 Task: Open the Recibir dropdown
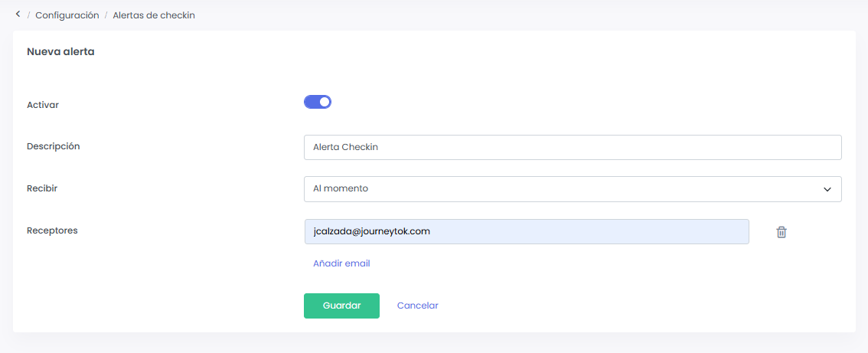[x=572, y=189]
